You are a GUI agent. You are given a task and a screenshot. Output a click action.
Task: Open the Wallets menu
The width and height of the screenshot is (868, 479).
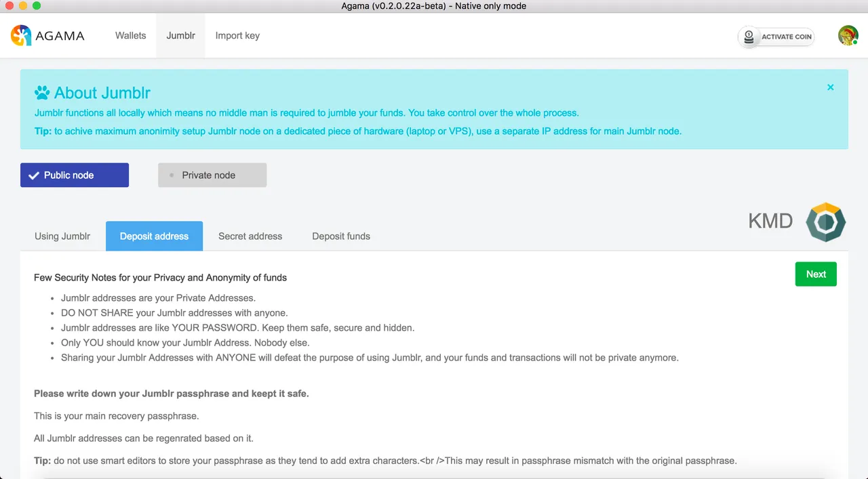[130, 35]
